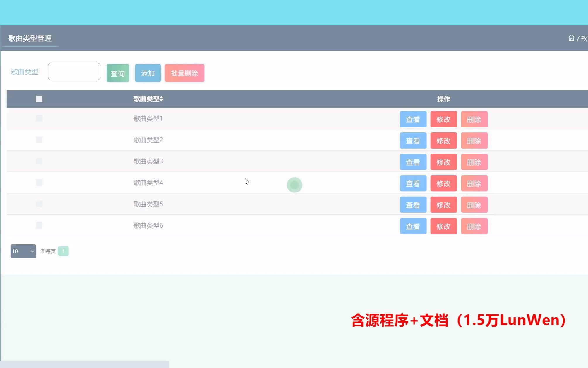The height and width of the screenshot is (368, 588).
Task: Check the box for 歌曲类型3 row
Action: point(39,161)
